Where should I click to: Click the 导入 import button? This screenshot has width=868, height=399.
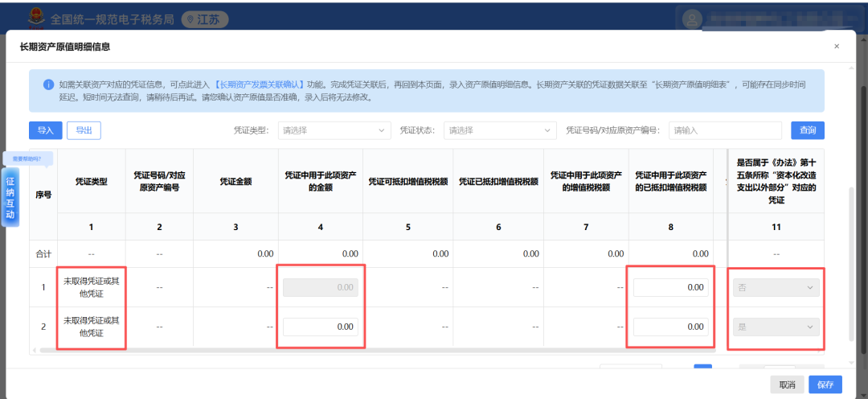point(45,130)
